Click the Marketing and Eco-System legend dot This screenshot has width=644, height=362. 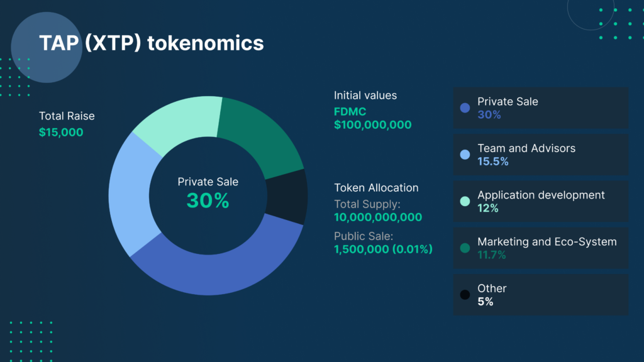[465, 248]
